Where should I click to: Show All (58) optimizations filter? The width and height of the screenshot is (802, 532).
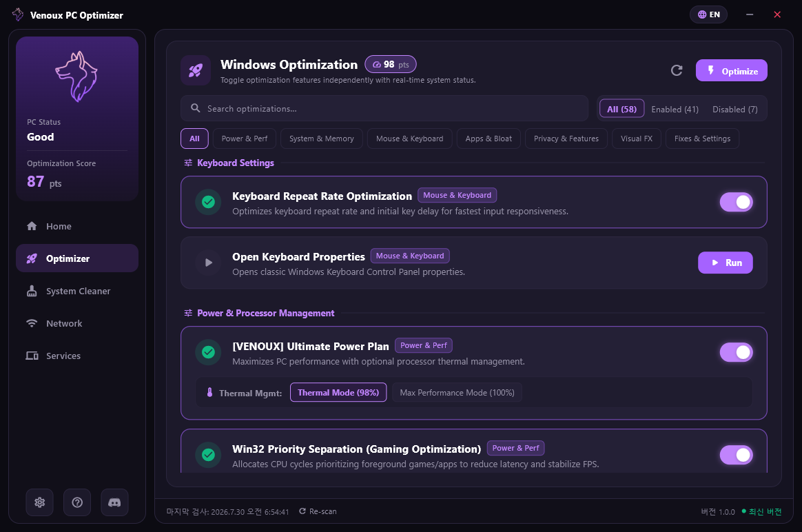(621, 109)
